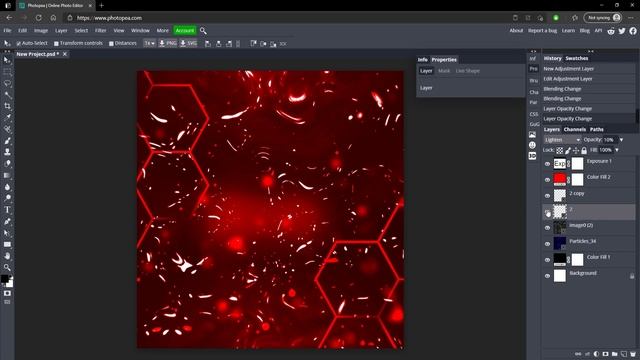The height and width of the screenshot is (360, 640).
Task: Select the Hand tool
Action: pyautogui.click(x=7, y=256)
